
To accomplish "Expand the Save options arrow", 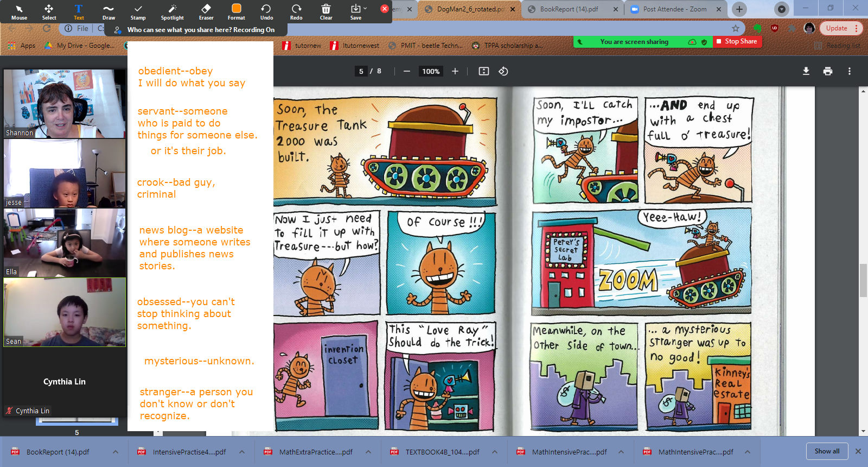I will coord(365,8).
